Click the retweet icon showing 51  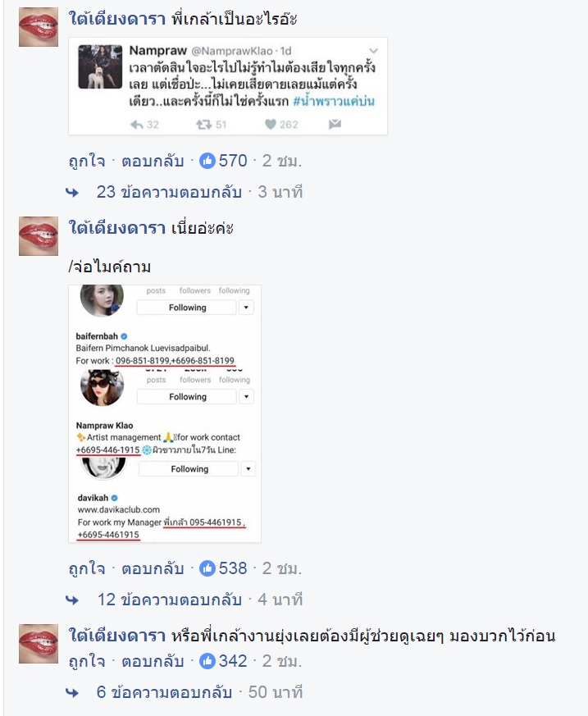pos(203,124)
